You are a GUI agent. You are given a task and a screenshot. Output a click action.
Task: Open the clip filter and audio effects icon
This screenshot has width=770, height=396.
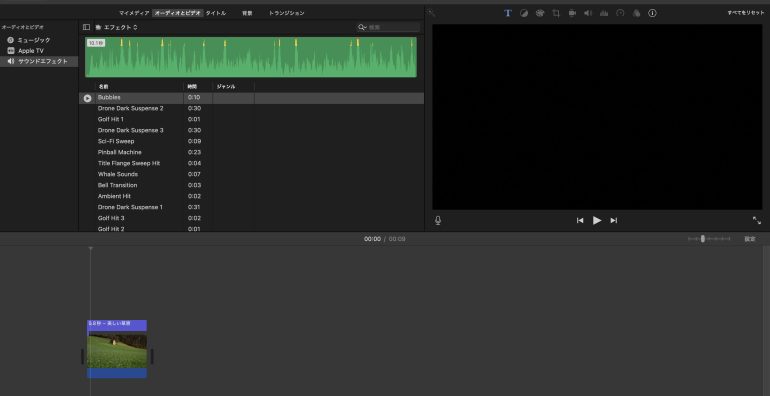tap(636, 13)
